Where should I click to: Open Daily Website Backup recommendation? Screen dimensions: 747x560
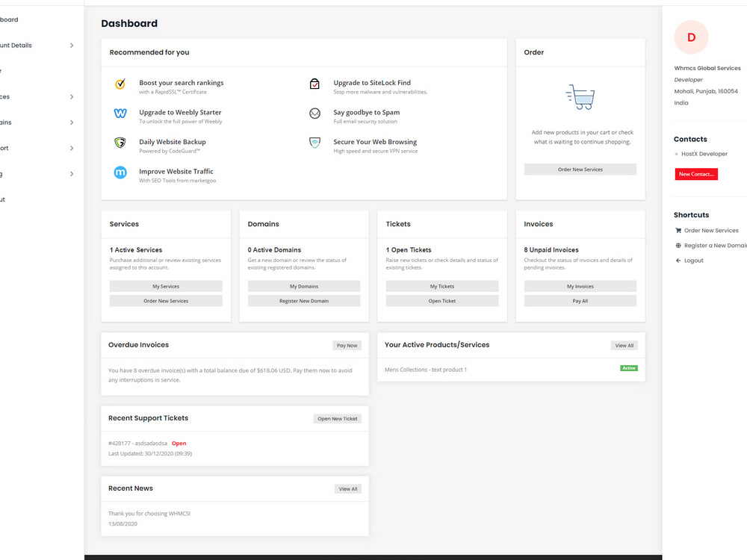click(x=173, y=142)
